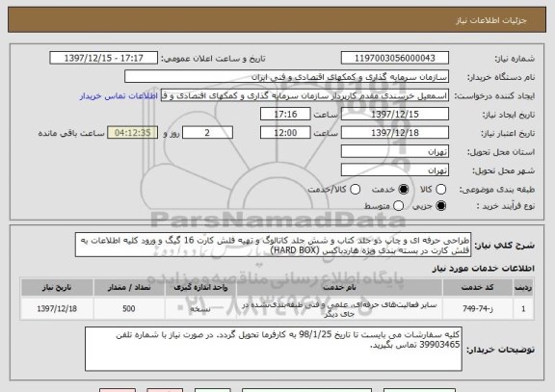Select service table row with code ز-74-749
Image resolution: width=555 pixels, height=392 pixels.
pos(277,309)
